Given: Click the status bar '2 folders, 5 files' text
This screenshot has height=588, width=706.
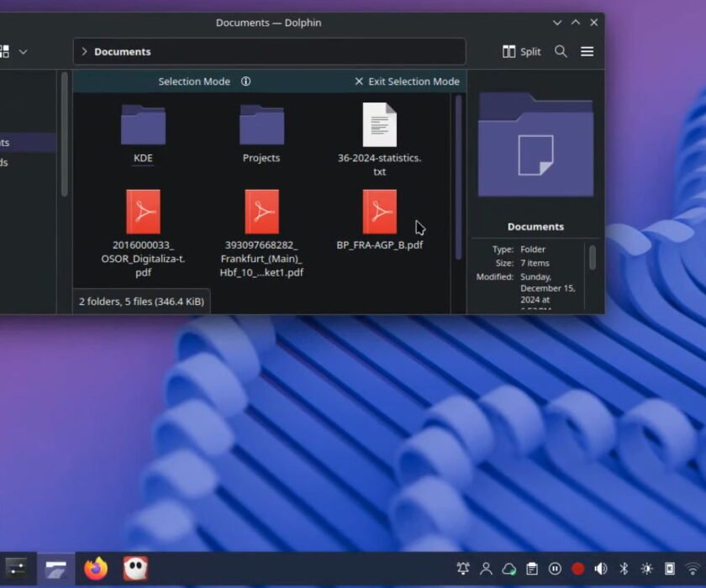Looking at the screenshot, I should (x=141, y=302).
